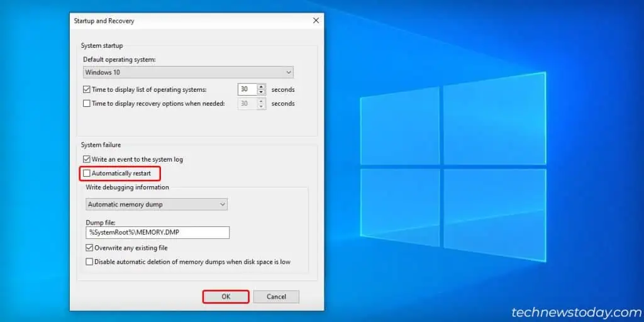Confirm with the OK button

(226, 297)
